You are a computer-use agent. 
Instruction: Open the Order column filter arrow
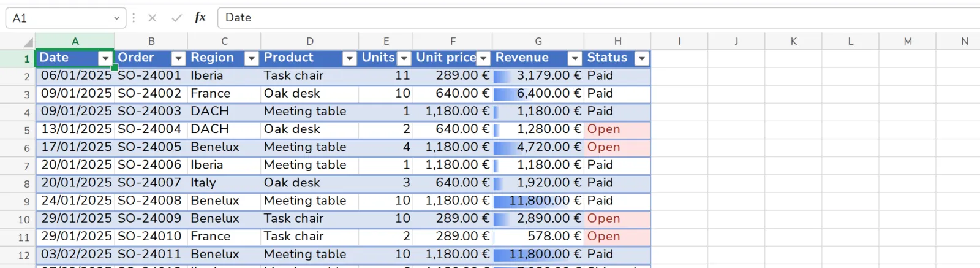[178, 58]
